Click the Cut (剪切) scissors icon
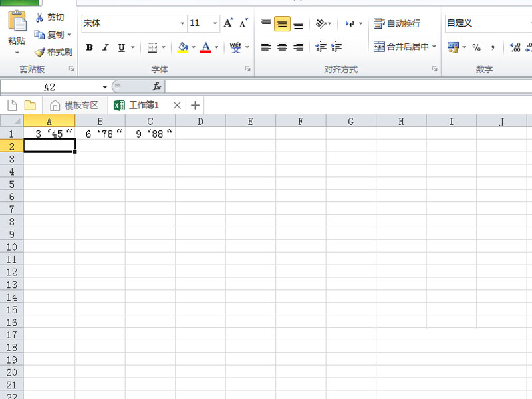The height and width of the screenshot is (399, 532). tap(40, 17)
